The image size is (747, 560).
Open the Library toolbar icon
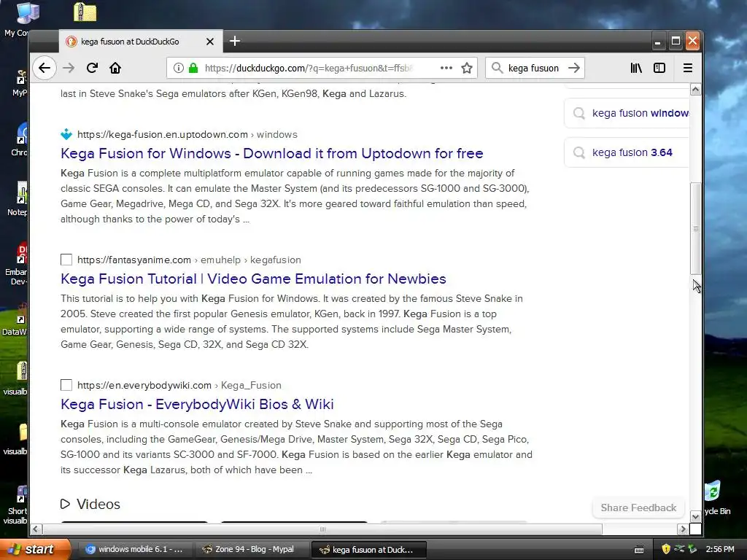(636, 68)
